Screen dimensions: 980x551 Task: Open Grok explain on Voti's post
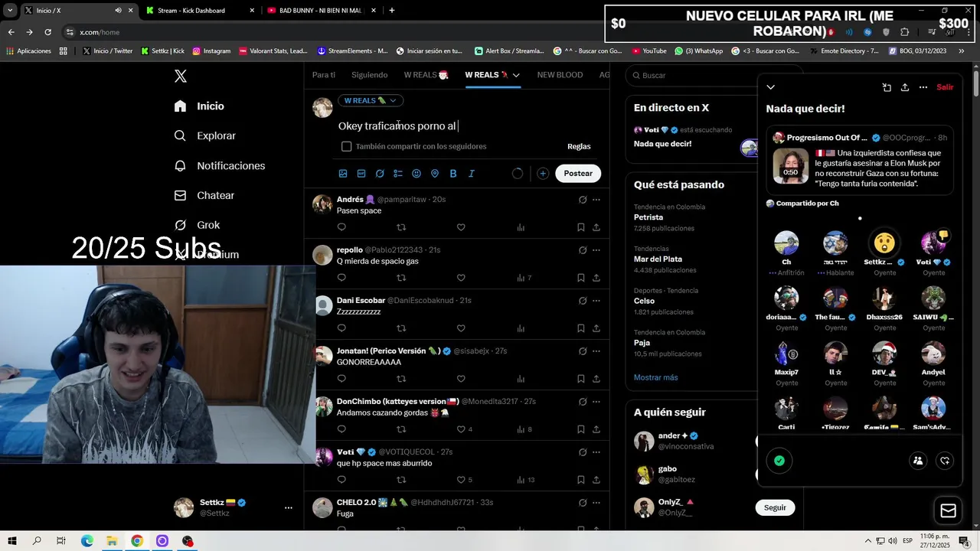(583, 452)
